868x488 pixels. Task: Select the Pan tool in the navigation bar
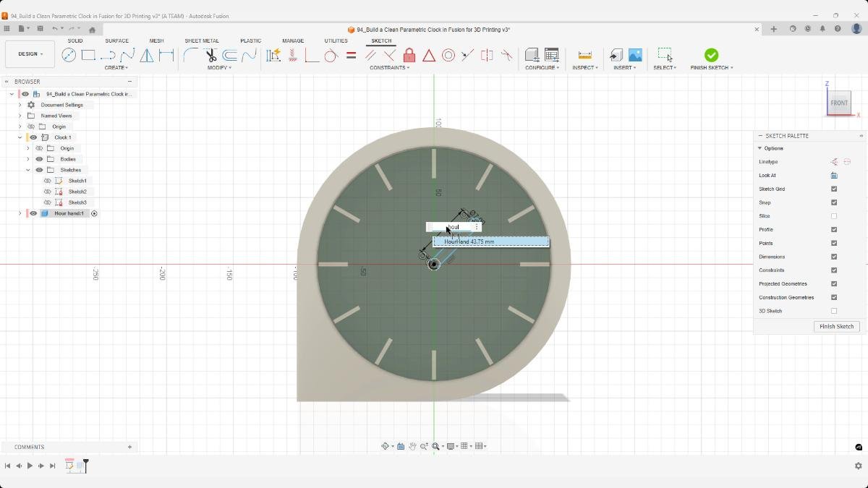pos(413,446)
